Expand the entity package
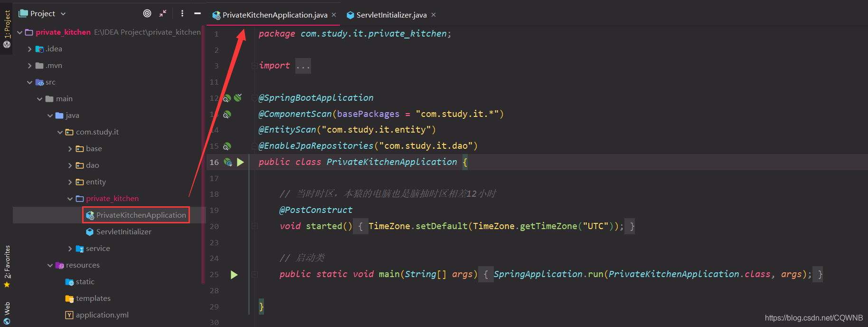Screen dimensions: 868x327 [70, 182]
